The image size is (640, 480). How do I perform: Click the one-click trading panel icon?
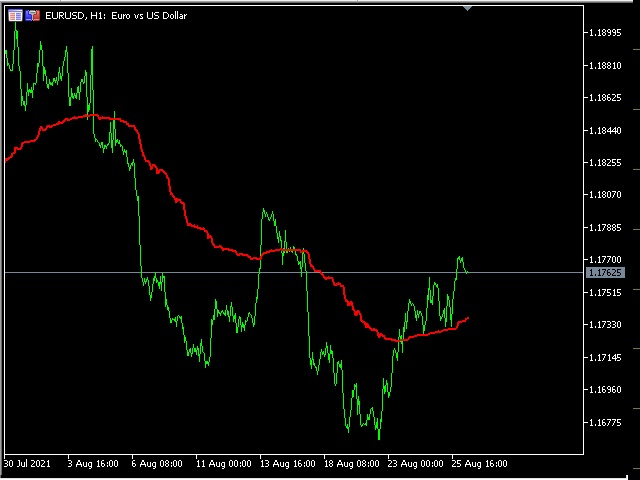33,16
